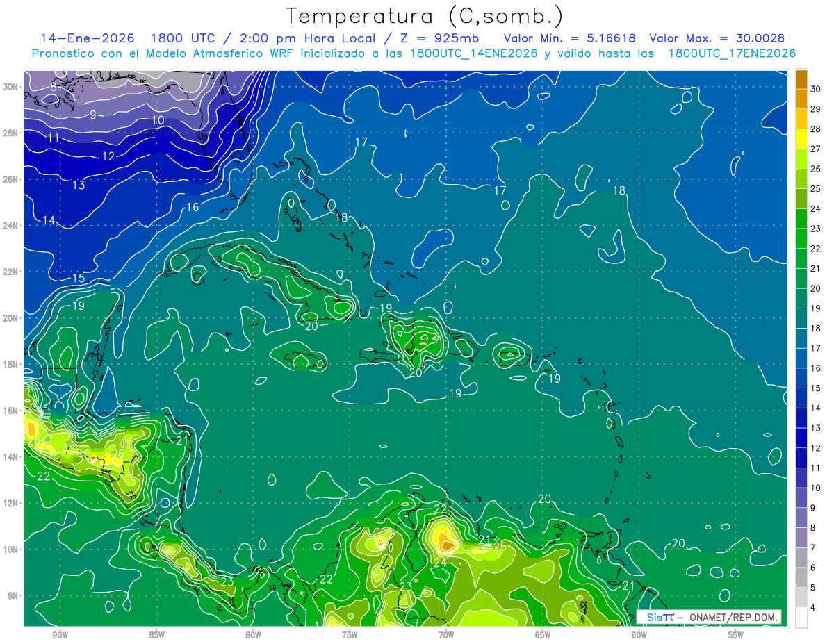The width and height of the screenshot is (834, 644).
Task: Click the Jamaica island outline on the map
Action: pos(306,361)
